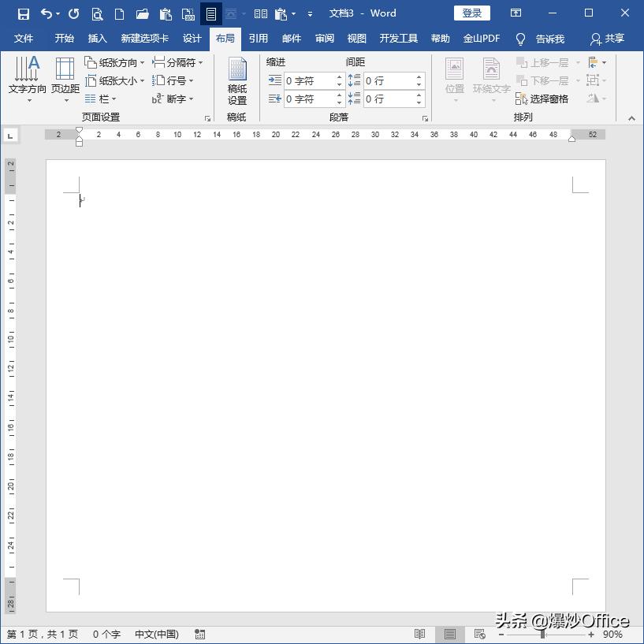Switch to the Home (开始) tab
This screenshot has width=644, height=644.
point(65,39)
